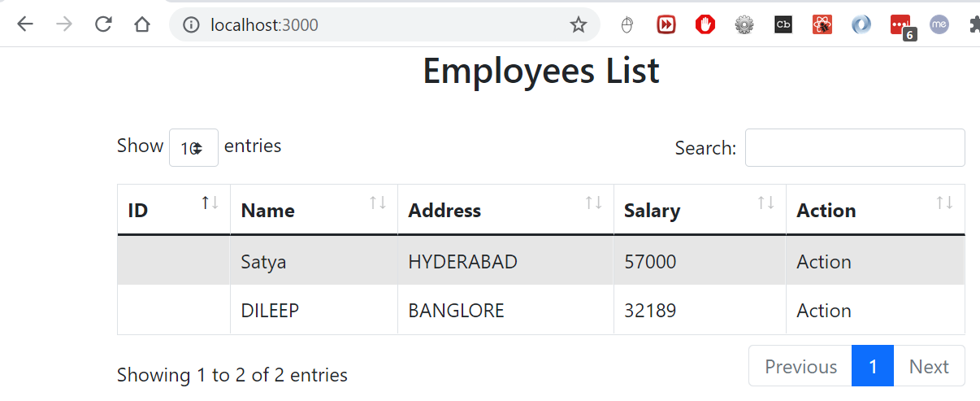Click the browser back arrow

pyautogui.click(x=25, y=24)
